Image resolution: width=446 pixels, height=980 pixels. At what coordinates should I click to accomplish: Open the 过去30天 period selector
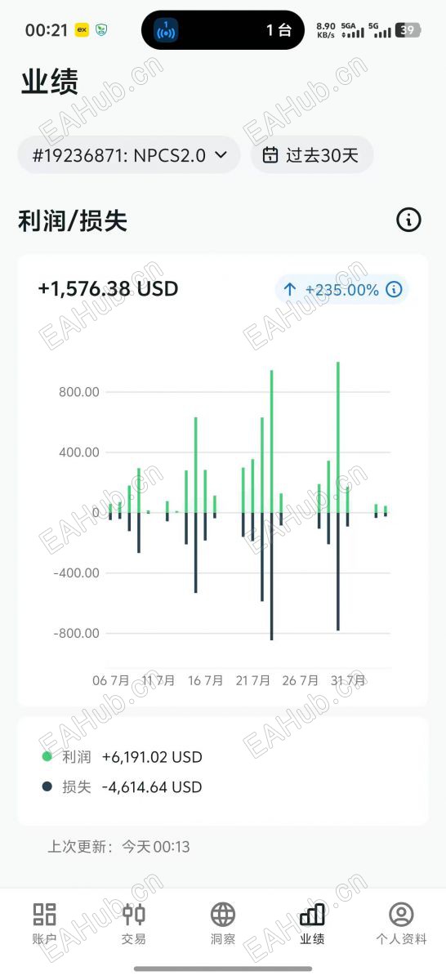312,155
